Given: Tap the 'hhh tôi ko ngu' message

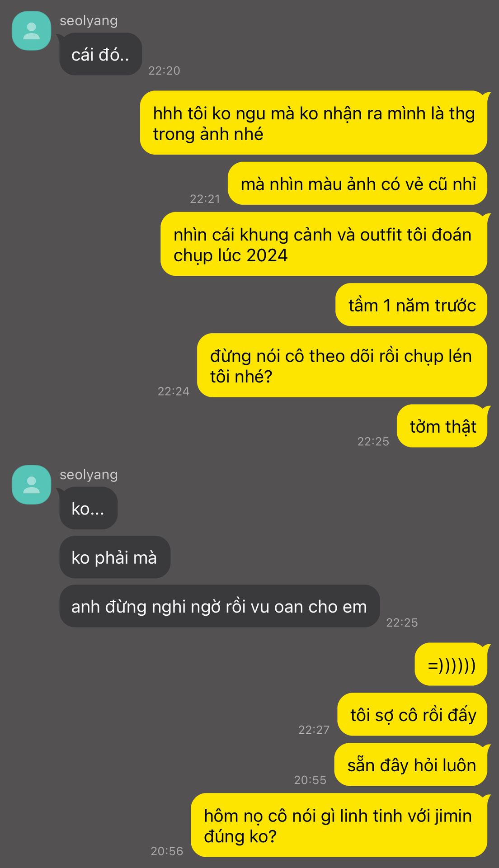Looking at the screenshot, I should pyautogui.click(x=314, y=123).
